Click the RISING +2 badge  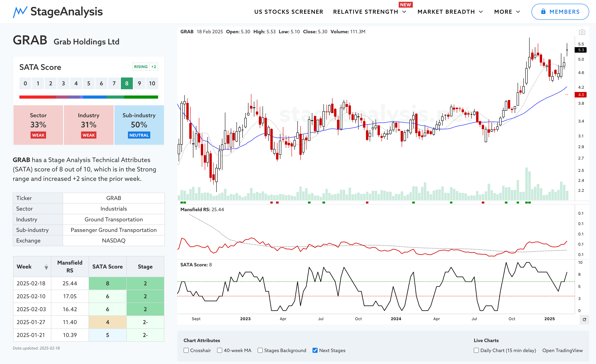(x=145, y=67)
